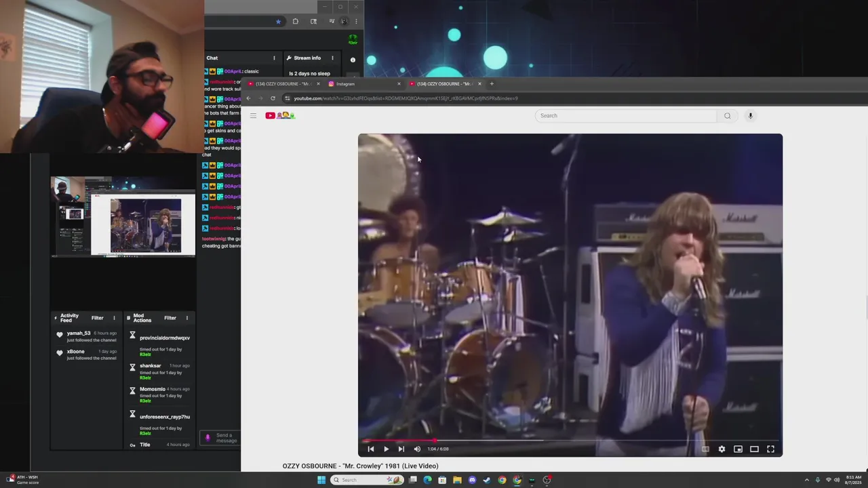
Task: Open Chrome three-dot menu in rear window
Action: (x=356, y=22)
